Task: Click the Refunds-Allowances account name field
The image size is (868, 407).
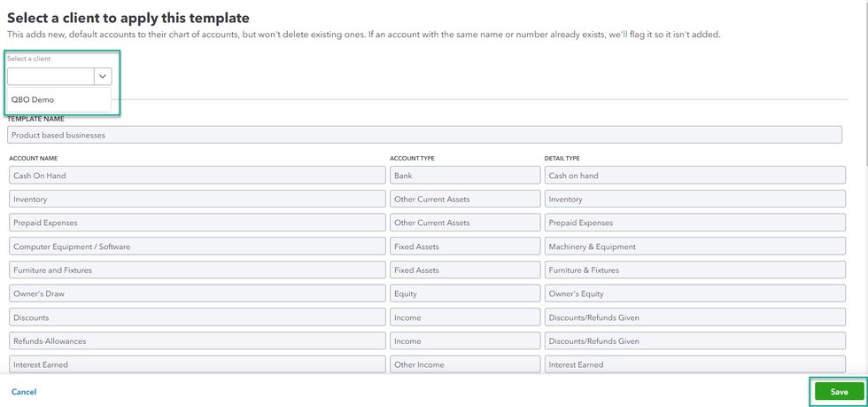Action: pyautogui.click(x=197, y=340)
